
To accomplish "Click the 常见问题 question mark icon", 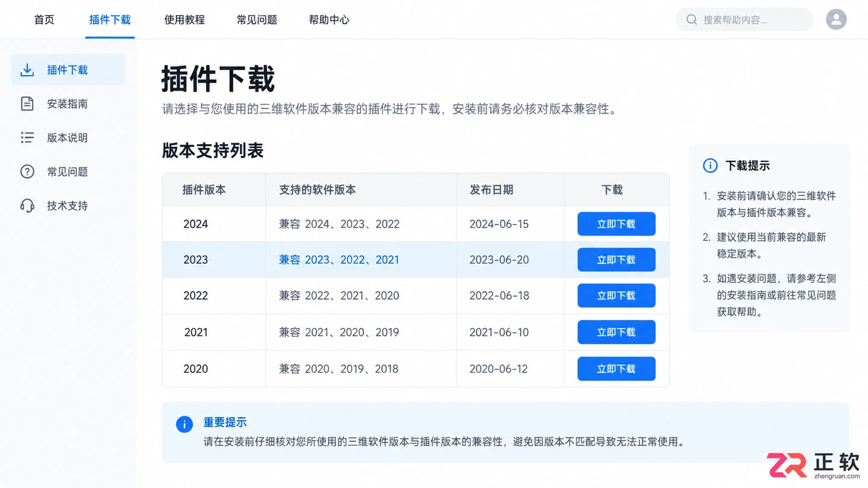I will pyautogui.click(x=27, y=172).
